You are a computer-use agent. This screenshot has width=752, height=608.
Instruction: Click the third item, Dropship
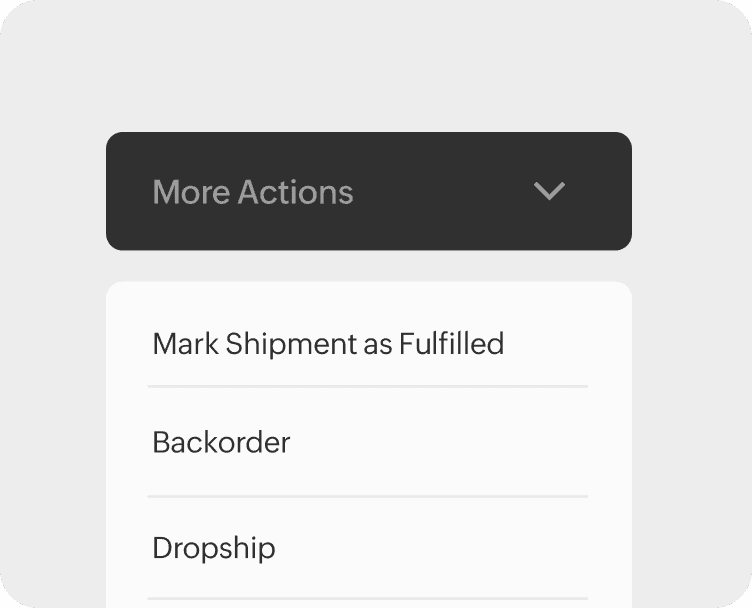(214, 548)
